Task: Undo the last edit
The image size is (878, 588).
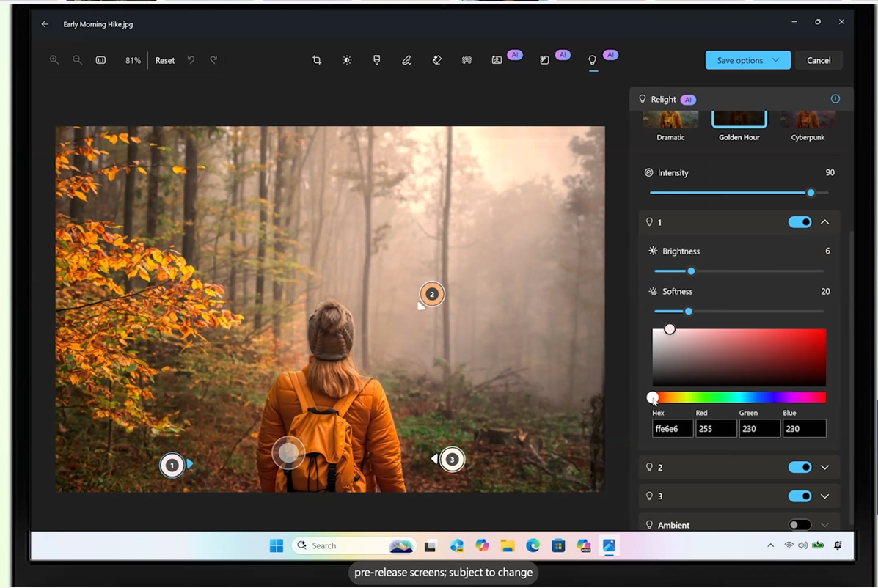Action: pyautogui.click(x=191, y=60)
